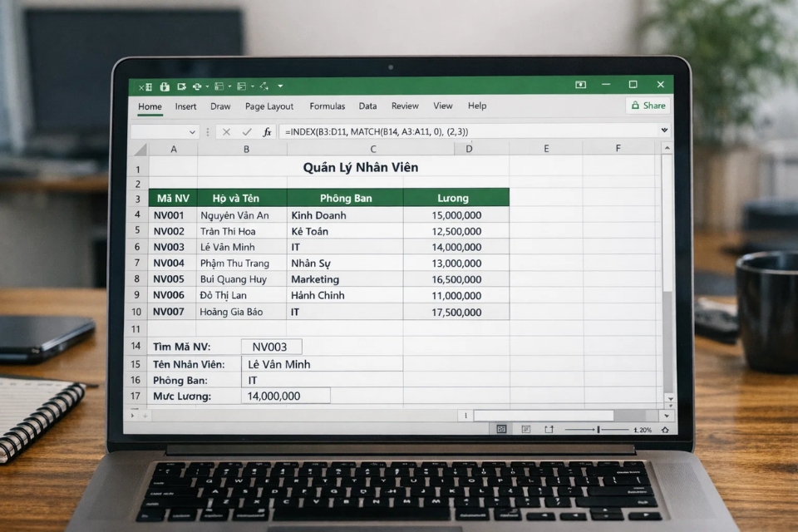Screen dimensions: 798x532
Task: Click the Insert Function fx icon
Action: point(267,131)
